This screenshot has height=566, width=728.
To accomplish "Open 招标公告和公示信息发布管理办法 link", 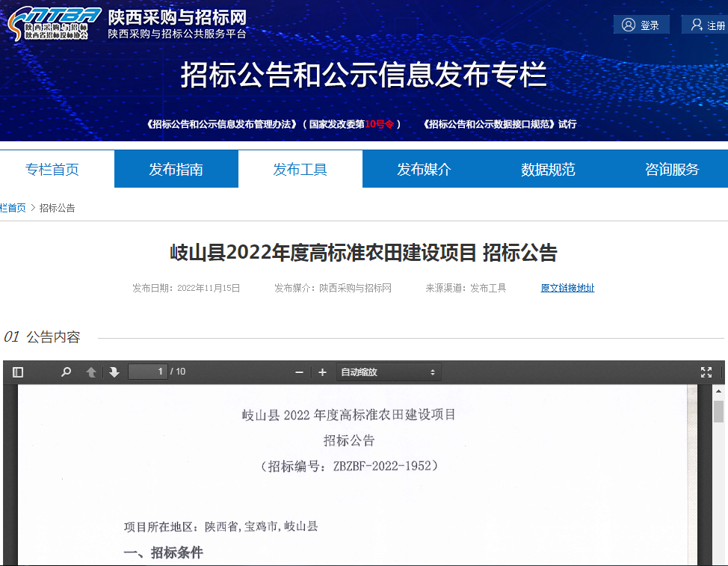I will (221, 124).
